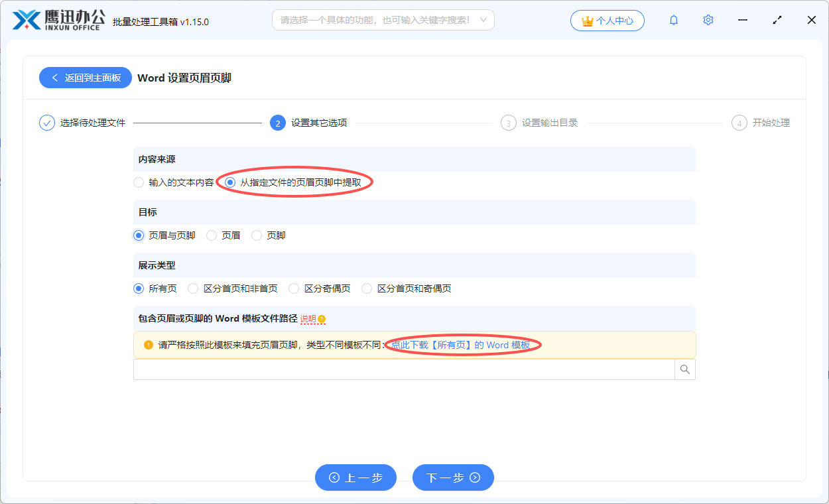Click 返回到主面板 back button
829x504 pixels.
pos(86,78)
